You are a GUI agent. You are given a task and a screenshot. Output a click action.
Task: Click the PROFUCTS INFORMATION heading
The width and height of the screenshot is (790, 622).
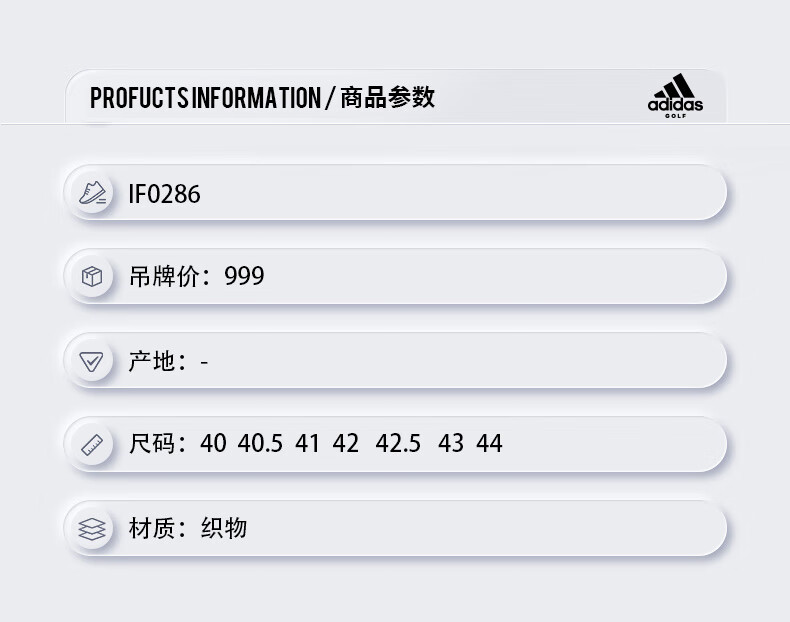(x=205, y=98)
